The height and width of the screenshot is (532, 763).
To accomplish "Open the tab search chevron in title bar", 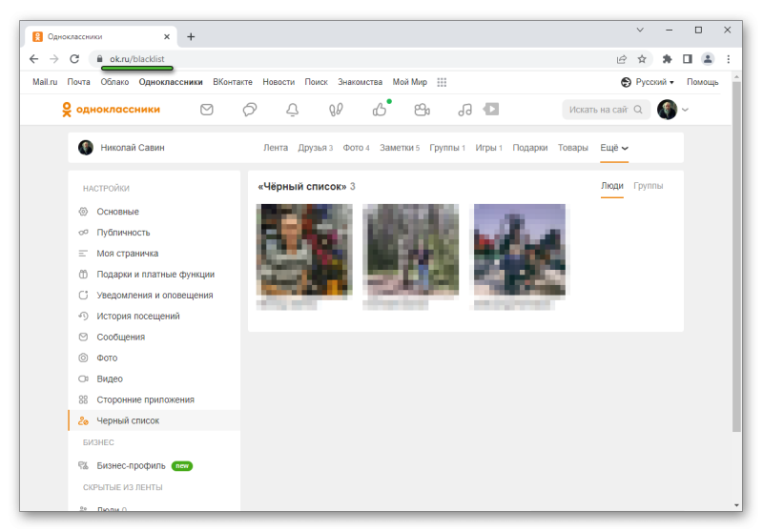I will pyautogui.click(x=640, y=31).
